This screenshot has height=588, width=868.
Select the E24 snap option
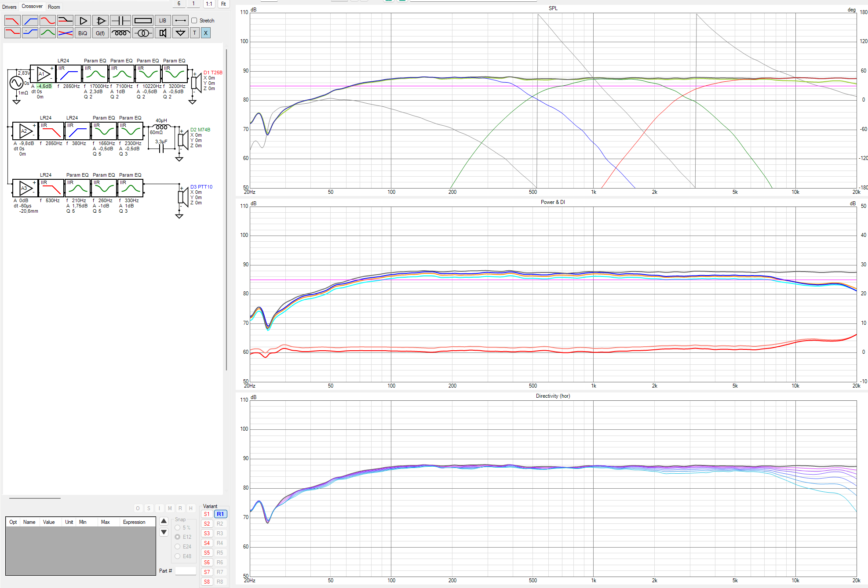(x=178, y=547)
